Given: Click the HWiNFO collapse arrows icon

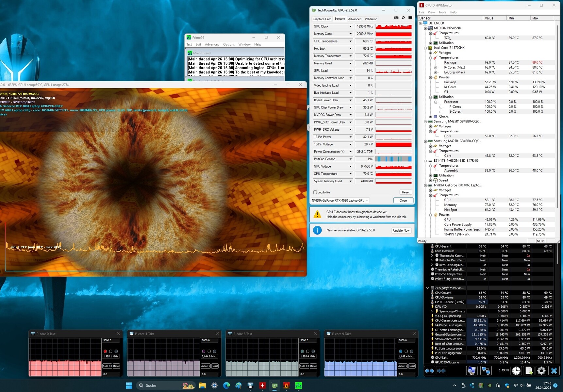Looking at the screenshot, I should (x=441, y=370).
